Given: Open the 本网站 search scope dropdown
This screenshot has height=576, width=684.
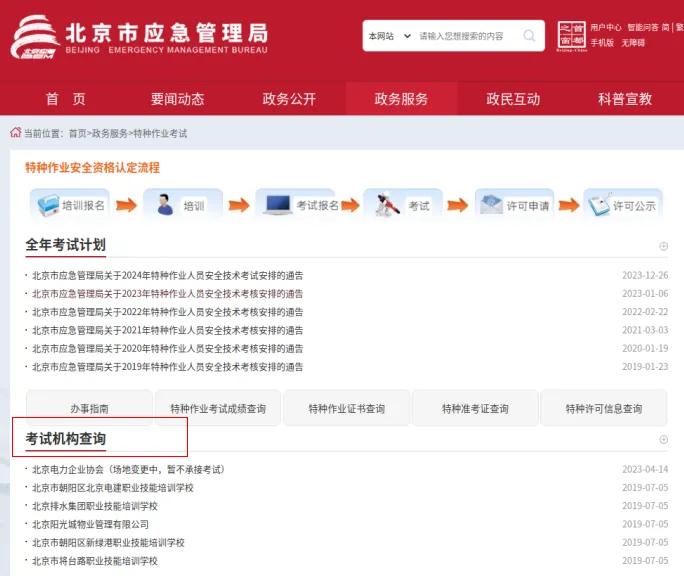Looking at the screenshot, I should click(x=390, y=36).
